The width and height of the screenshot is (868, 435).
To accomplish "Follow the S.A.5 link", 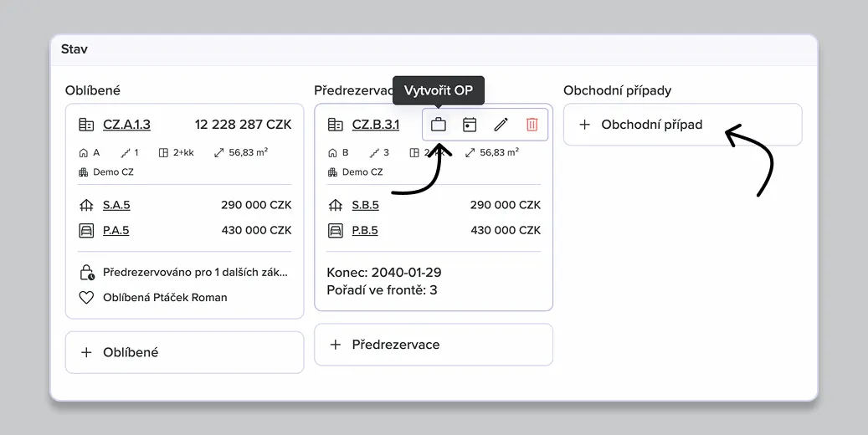I will click(116, 205).
